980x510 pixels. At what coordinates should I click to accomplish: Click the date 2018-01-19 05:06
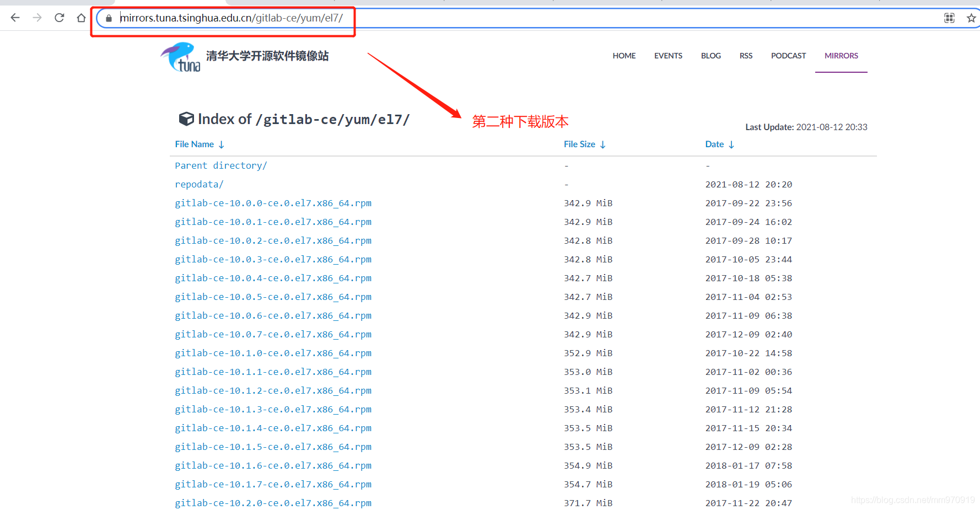(x=749, y=484)
